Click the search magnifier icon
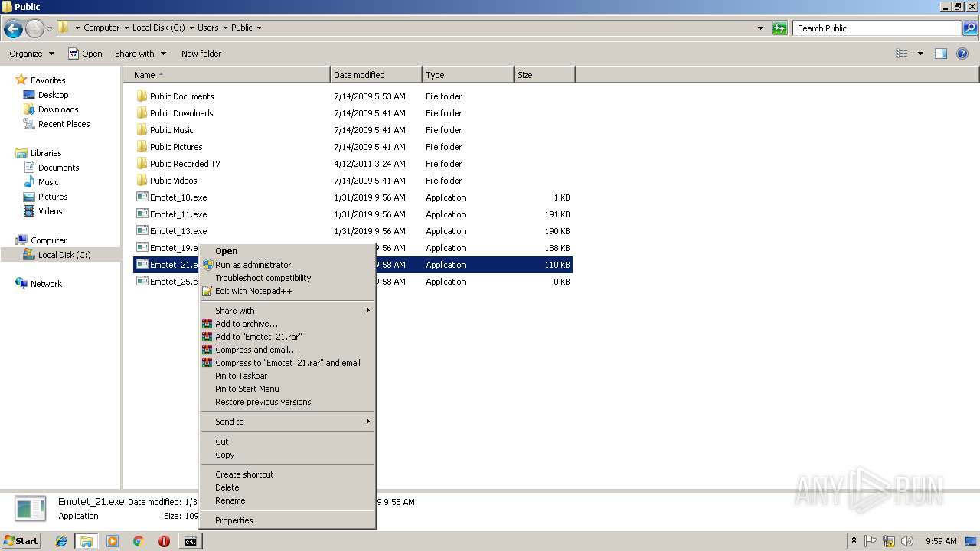980x551 pixels. [x=970, y=28]
